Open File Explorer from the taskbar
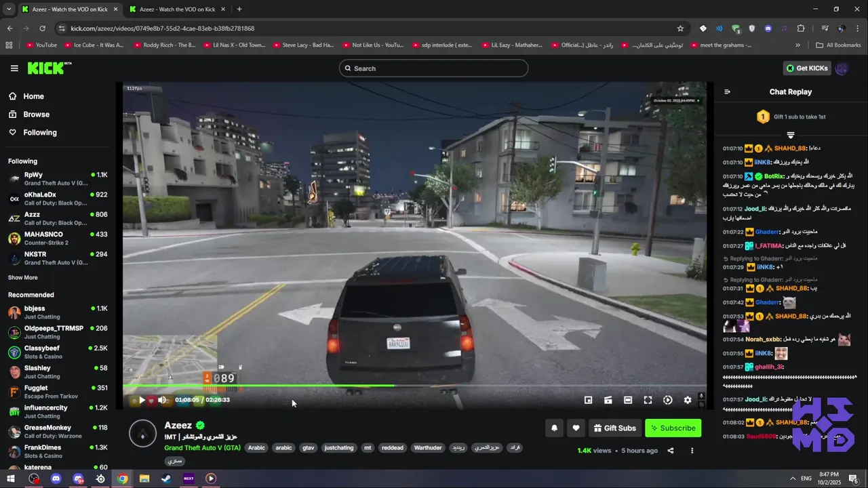The image size is (868, 488). tap(144, 479)
